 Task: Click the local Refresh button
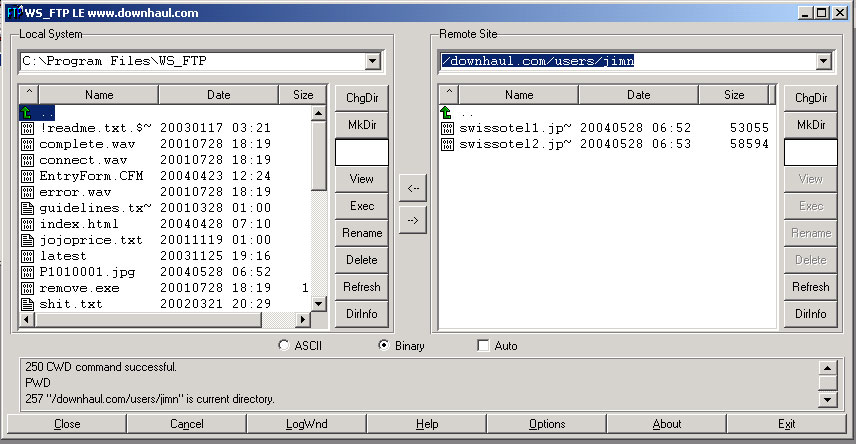[361, 287]
